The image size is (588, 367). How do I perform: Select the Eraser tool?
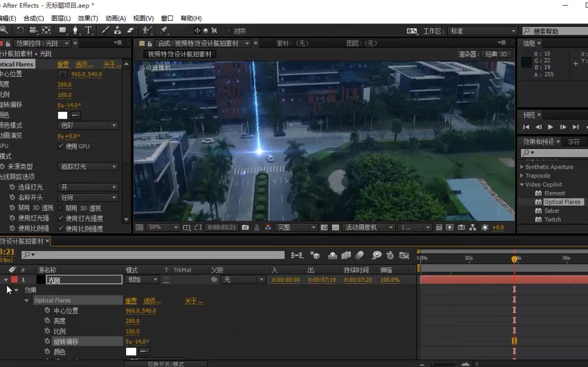click(x=131, y=31)
